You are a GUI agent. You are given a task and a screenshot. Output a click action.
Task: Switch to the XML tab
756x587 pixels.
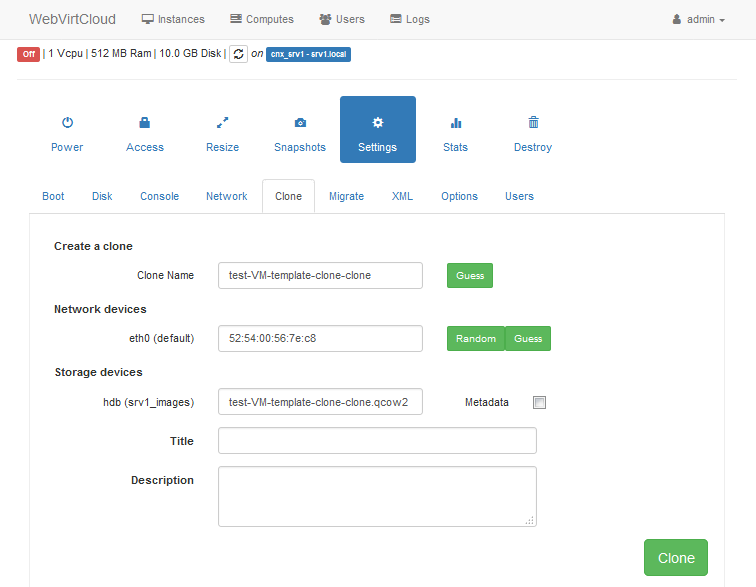tap(402, 196)
